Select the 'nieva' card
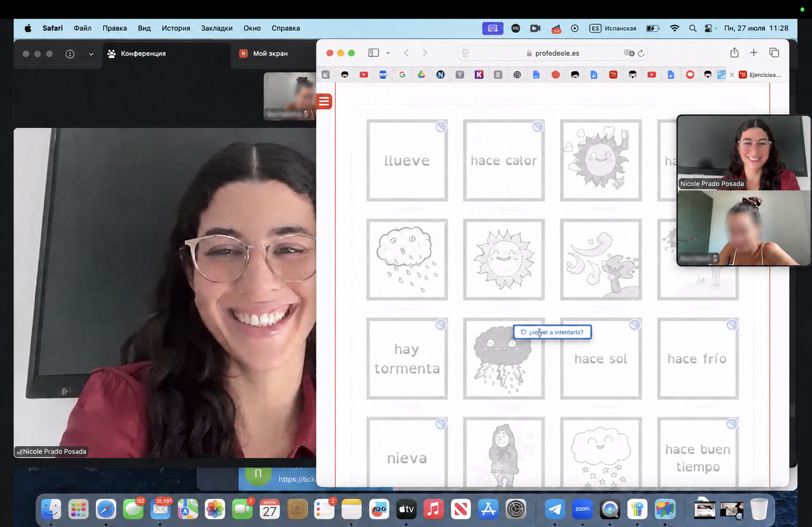 [x=407, y=452]
